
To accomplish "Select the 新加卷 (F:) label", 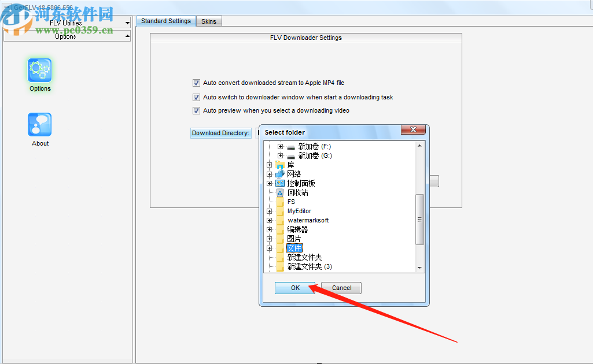I will [x=315, y=147].
